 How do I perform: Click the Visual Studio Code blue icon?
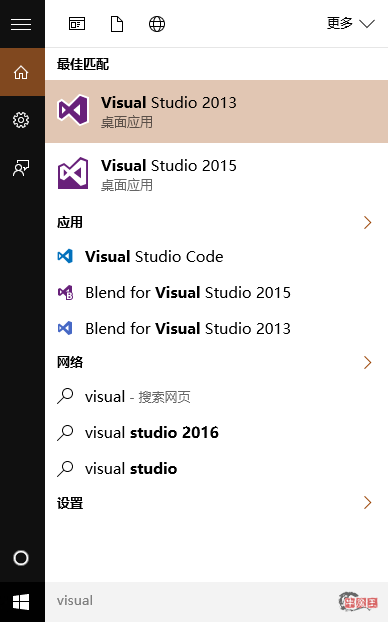(65, 256)
